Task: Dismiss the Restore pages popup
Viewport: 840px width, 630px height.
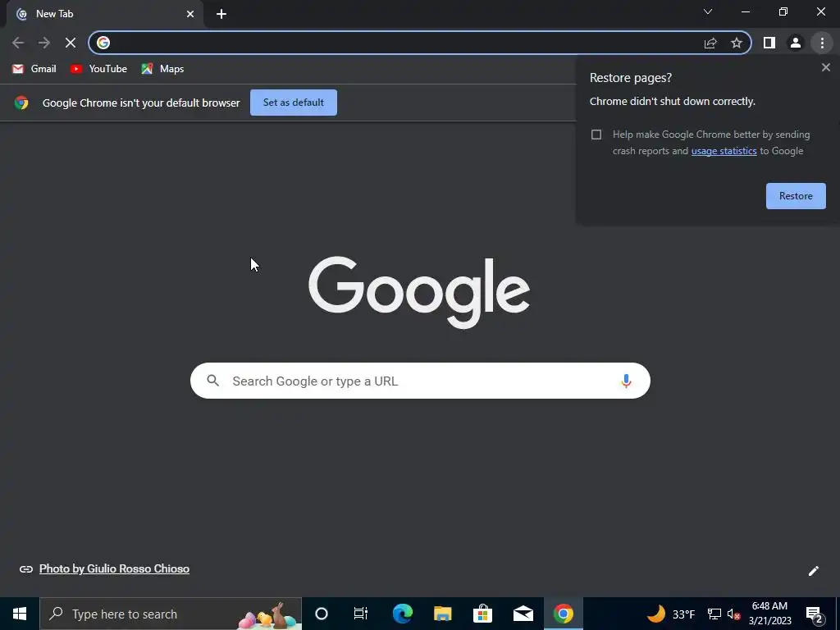Action: click(x=825, y=67)
